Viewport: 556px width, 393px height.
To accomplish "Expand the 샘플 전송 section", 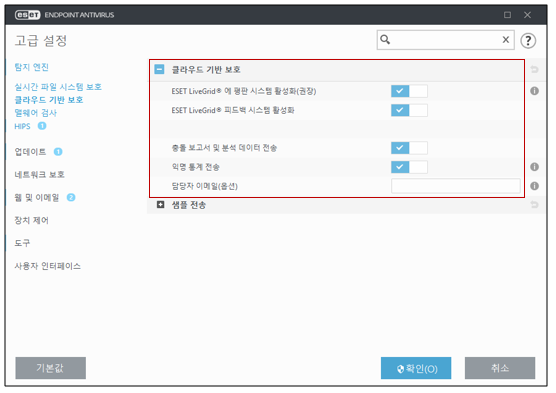I will coord(161,205).
